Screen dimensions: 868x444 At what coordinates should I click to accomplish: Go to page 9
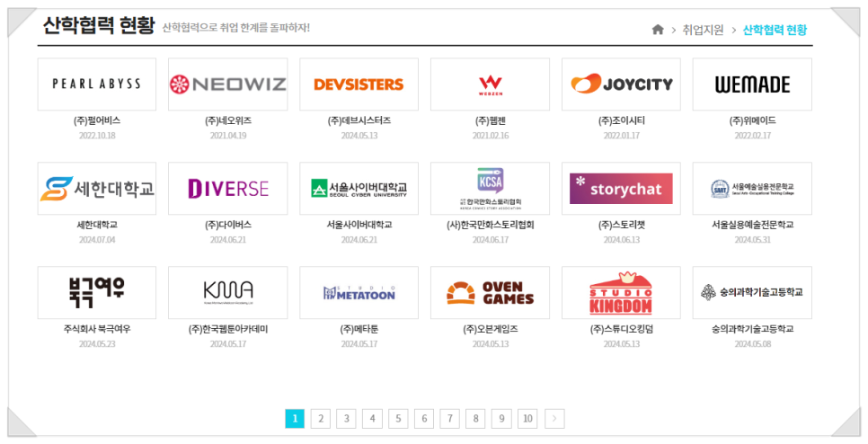click(501, 419)
